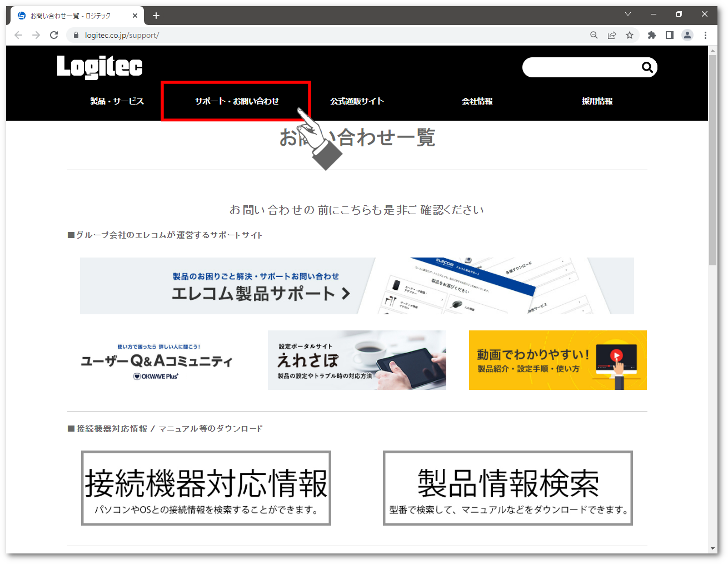Go back with the browser back arrow

point(18,35)
